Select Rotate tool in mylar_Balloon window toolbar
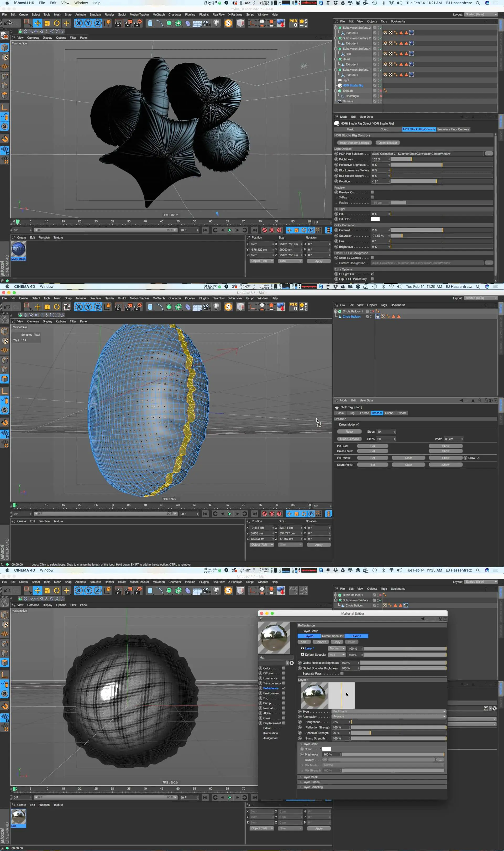 (57, 23)
